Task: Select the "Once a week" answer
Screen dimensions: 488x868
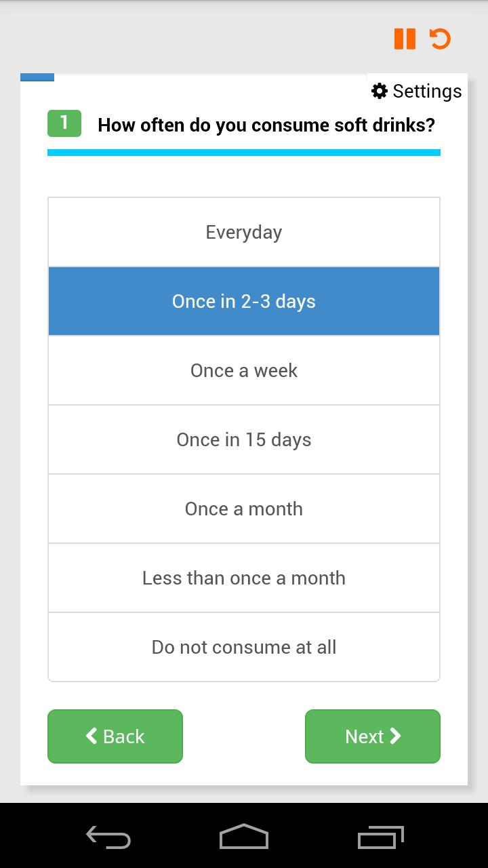Action: click(x=244, y=371)
